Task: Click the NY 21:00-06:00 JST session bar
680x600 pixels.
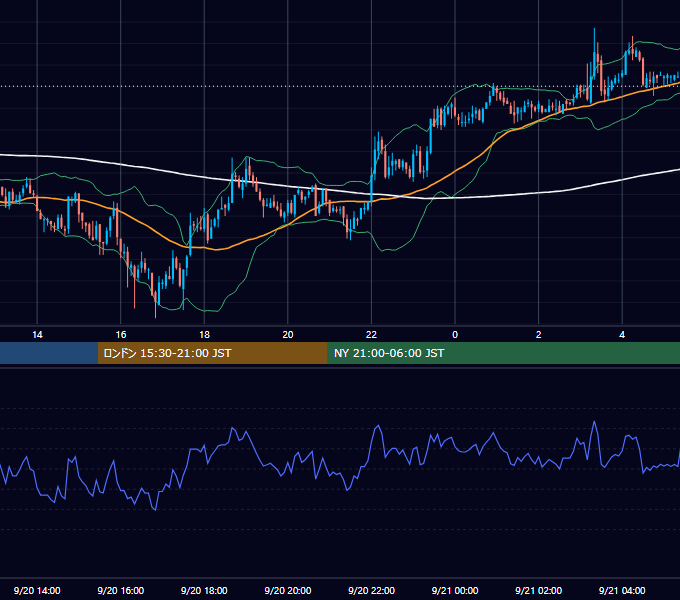Action: pyautogui.click(x=503, y=353)
